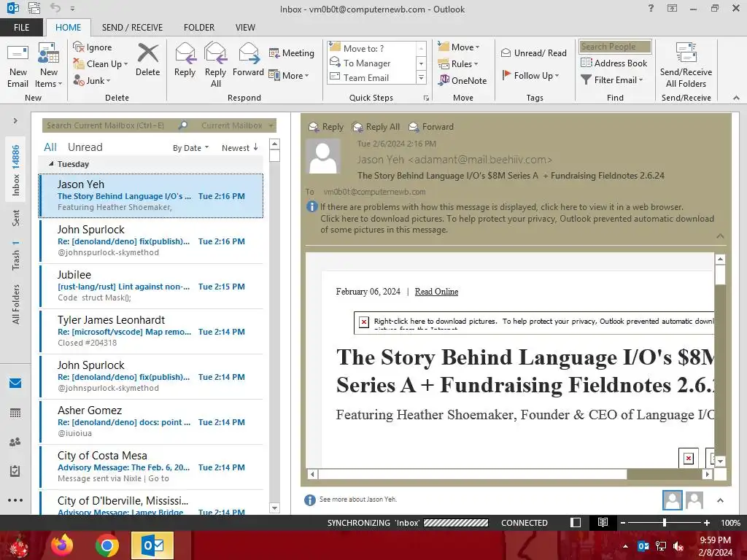The width and height of the screenshot is (747, 560).
Task: Open the Clean Up dropdown
Action: click(x=101, y=64)
